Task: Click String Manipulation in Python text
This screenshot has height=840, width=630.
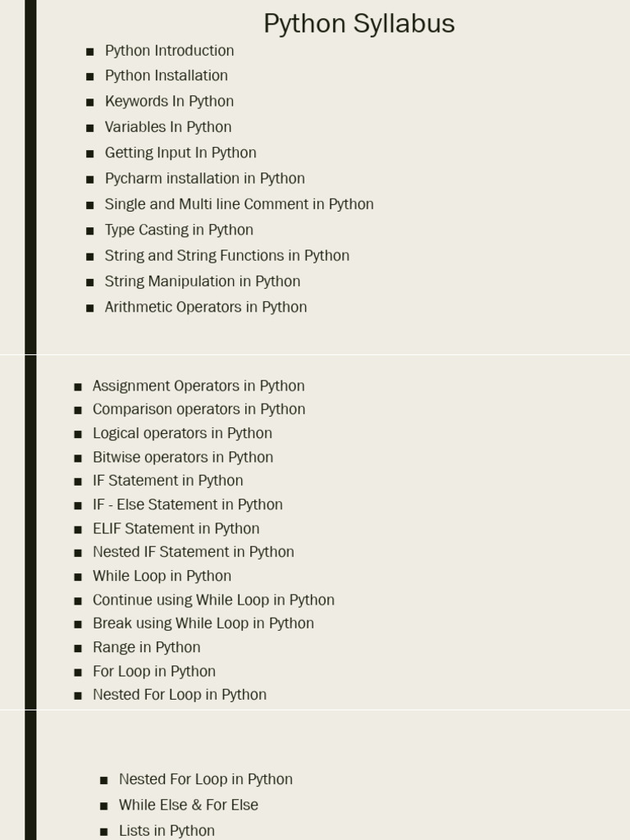Action: coord(203,281)
